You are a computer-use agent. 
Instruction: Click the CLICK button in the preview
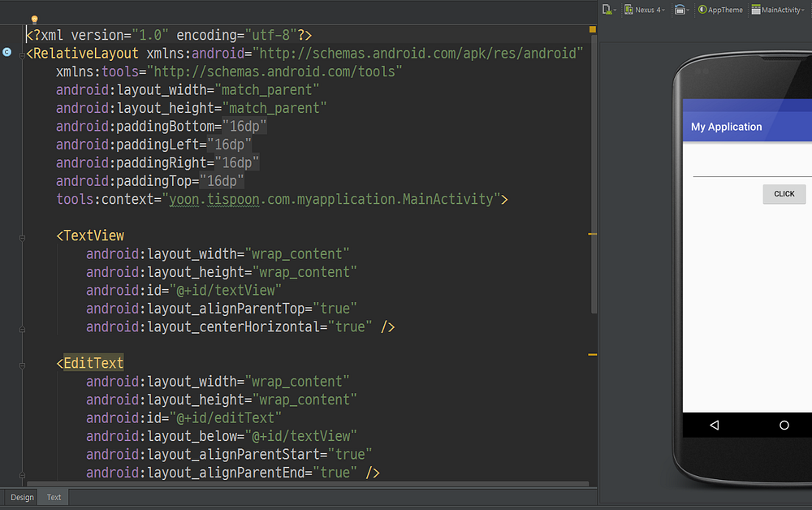click(784, 194)
